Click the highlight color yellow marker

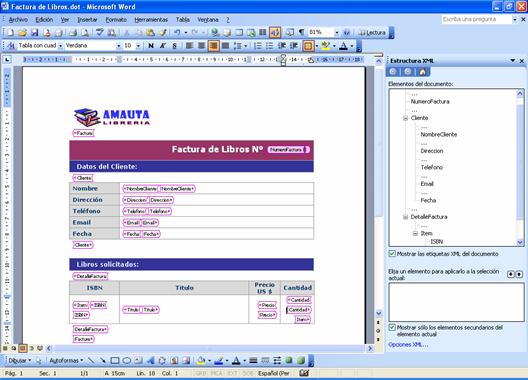click(x=325, y=45)
